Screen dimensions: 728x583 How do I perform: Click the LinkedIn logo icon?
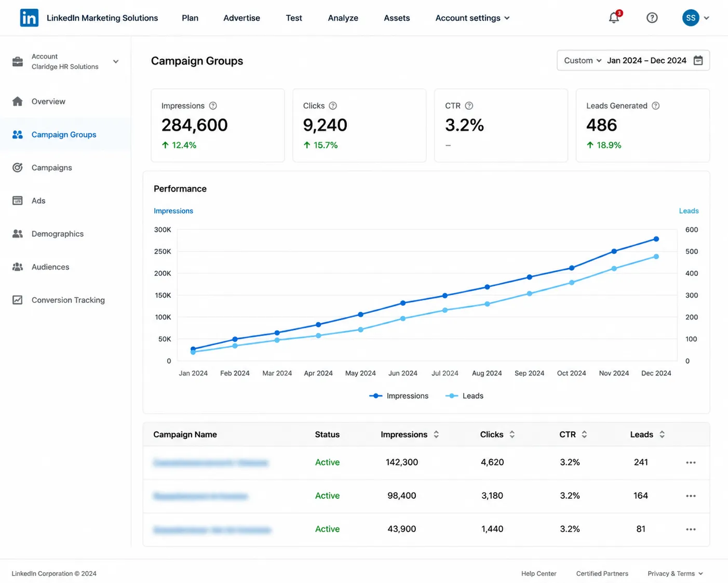[x=29, y=18]
